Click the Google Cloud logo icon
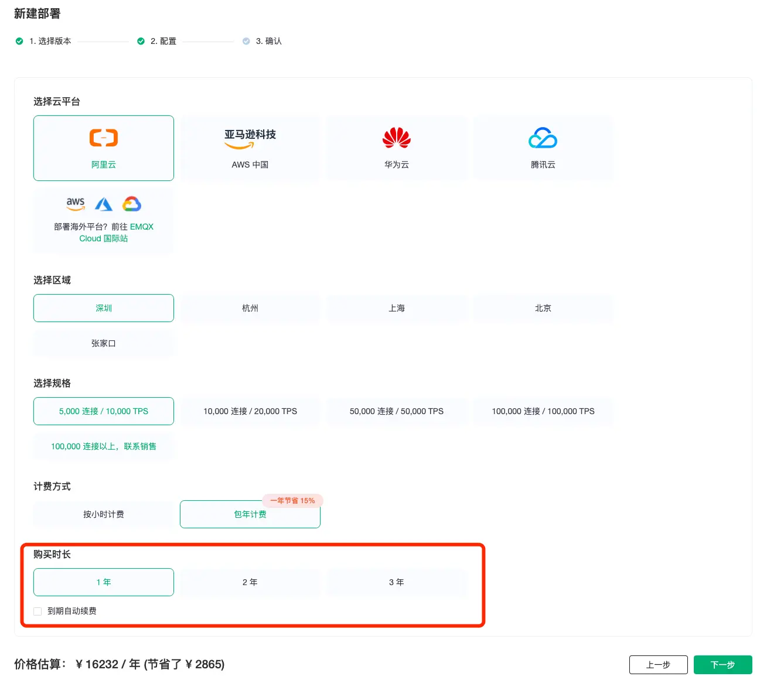The image size is (784, 697). (x=131, y=204)
